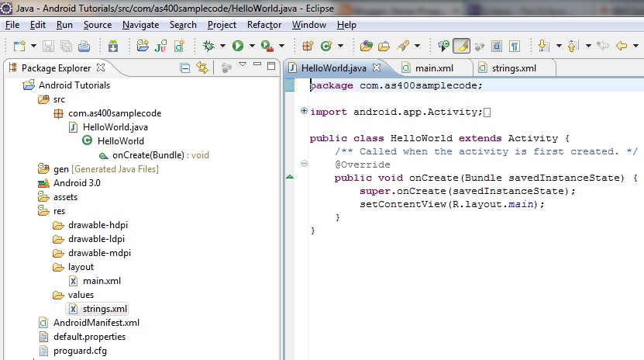This screenshot has height=360, width=644.
Task: Open the Package Explorer view menu triangle
Action: pos(243,64)
